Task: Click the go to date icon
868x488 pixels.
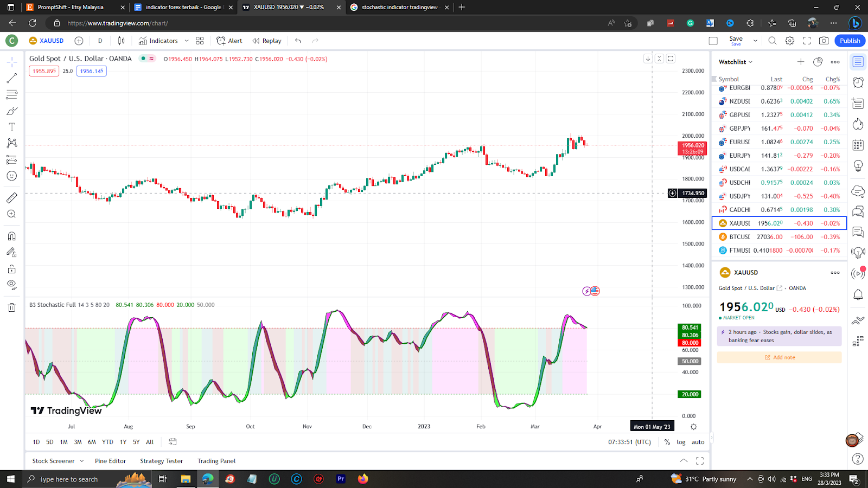Action: [173, 442]
